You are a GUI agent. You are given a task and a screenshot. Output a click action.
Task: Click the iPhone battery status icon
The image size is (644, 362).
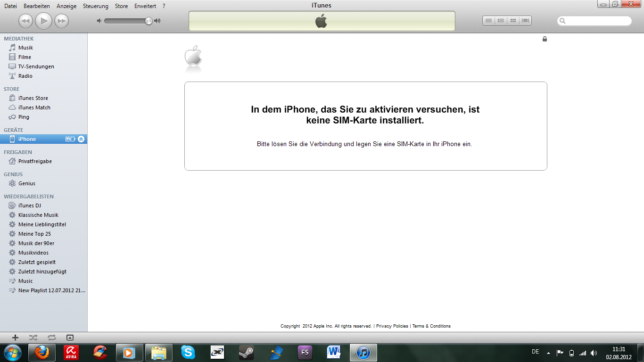point(70,139)
